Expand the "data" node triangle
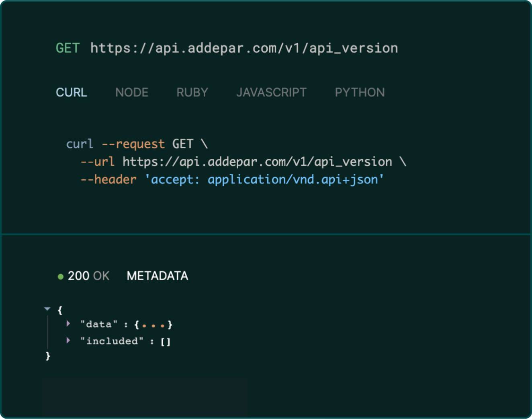The width and height of the screenshot is (532, 419). 68,323
